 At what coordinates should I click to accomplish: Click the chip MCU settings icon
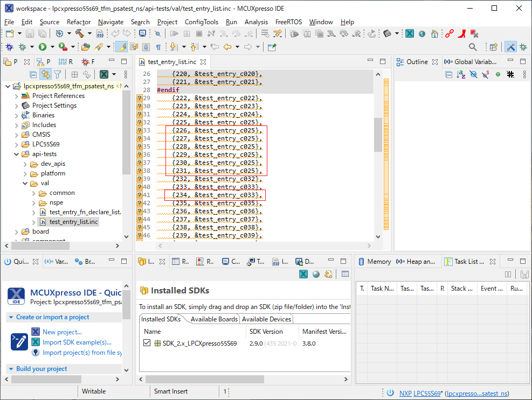tap(387, 33)
